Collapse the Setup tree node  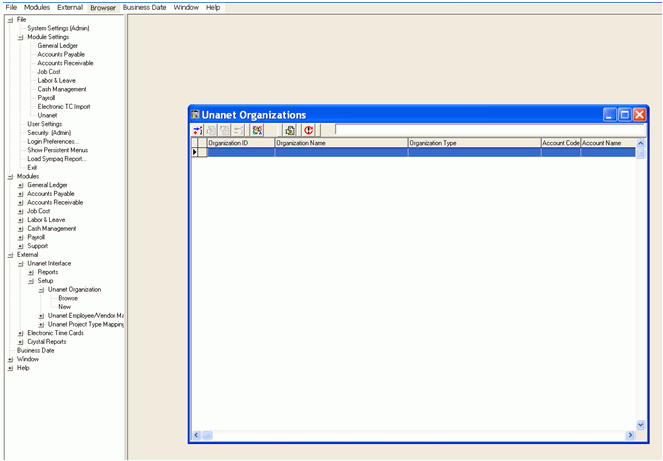click(31, 281)
